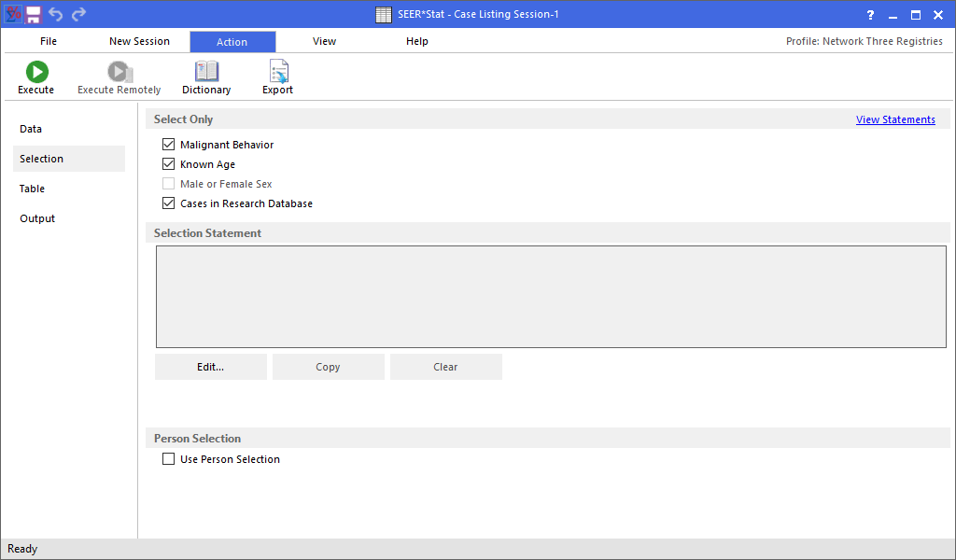Open the View menu
This screenshot has width=956, height=560.
pos(324,41)
